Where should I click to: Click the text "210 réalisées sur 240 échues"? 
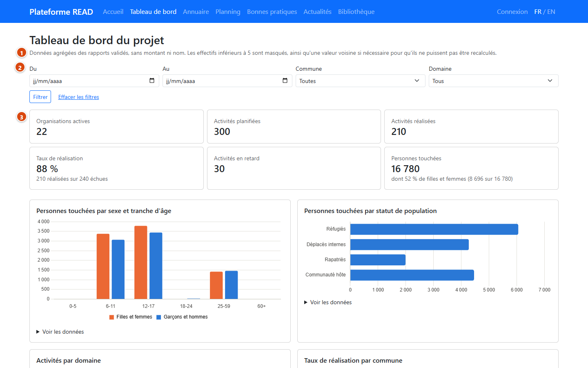(x=72, y=179)
